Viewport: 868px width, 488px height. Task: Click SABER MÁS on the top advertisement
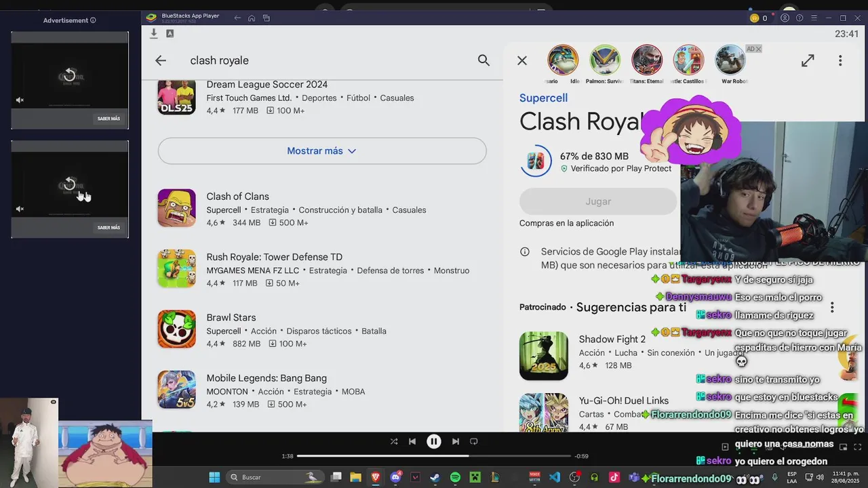(108, 119)
